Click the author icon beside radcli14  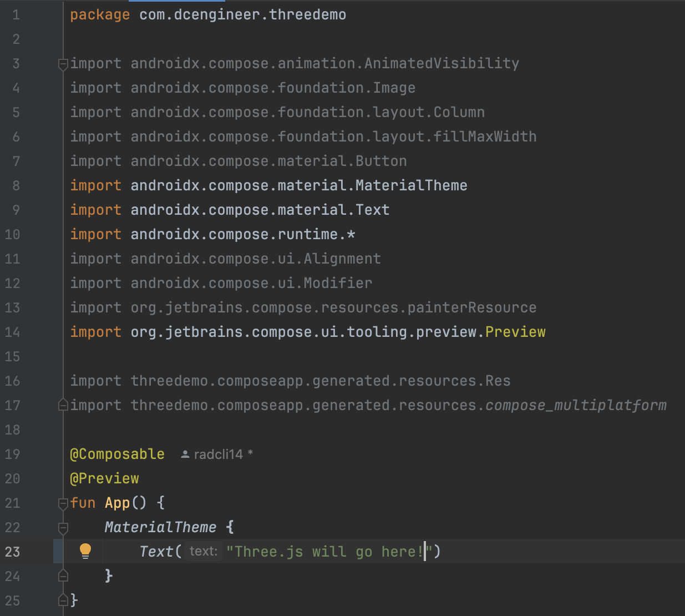[x=185, y=455]
